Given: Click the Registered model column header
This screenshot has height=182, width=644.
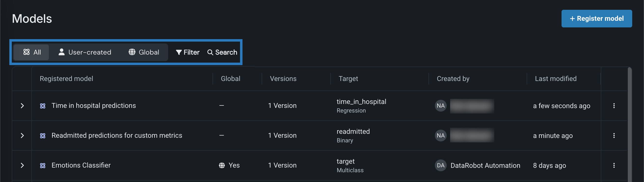Looking at the screenshot, I should 66,79.
